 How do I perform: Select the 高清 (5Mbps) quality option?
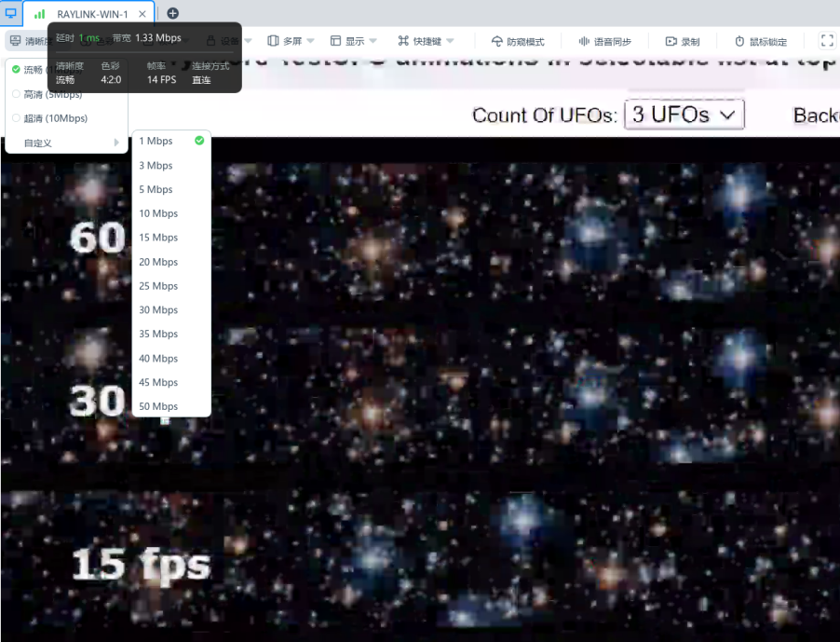tap(66, 94)
